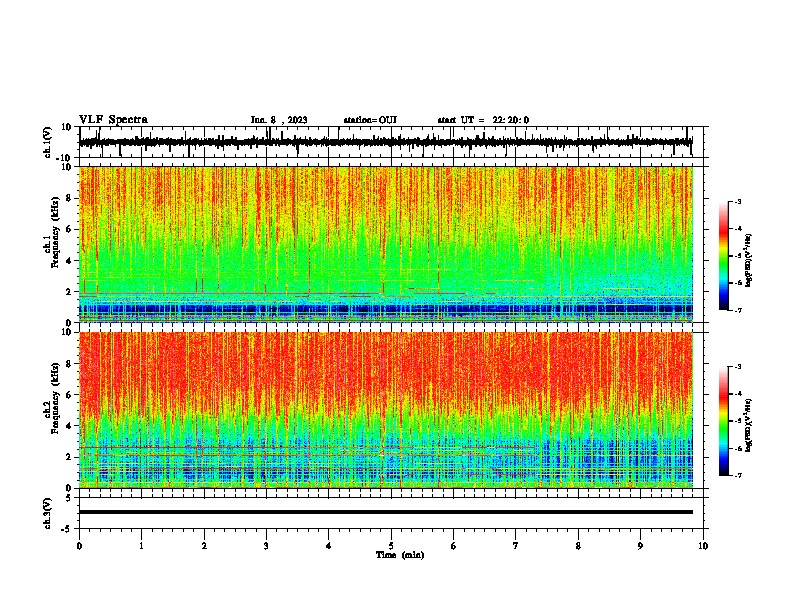The image size is (792, 612).
Task: Click the ch.2 "Frequency (kHz)" axis label
Action: (x=55, y=399)
